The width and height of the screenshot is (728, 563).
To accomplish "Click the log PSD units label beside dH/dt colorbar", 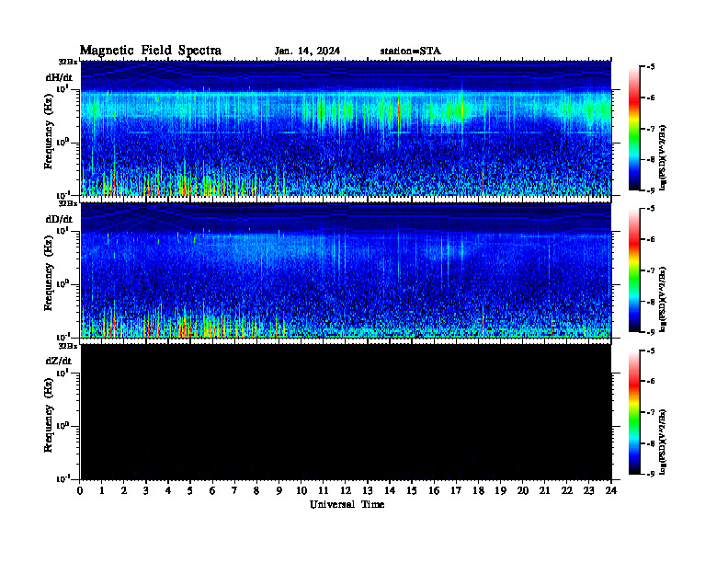I will point(663,157).
